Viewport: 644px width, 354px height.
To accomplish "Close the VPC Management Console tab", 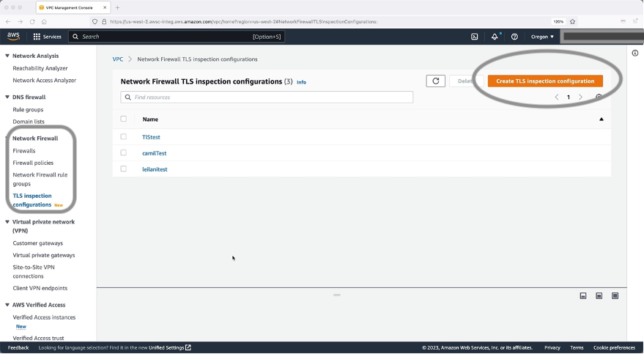I will [105, 7].
